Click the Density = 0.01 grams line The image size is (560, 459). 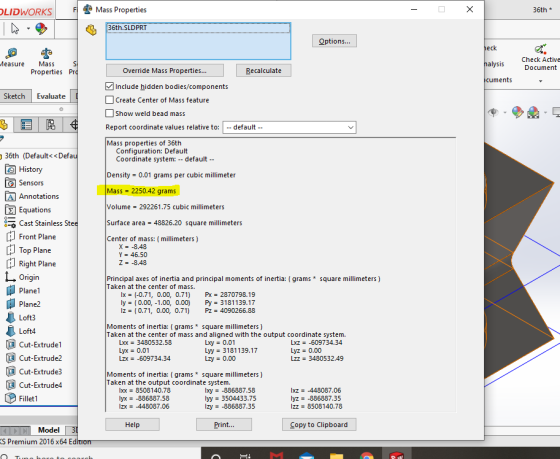(x=171, y=175)
